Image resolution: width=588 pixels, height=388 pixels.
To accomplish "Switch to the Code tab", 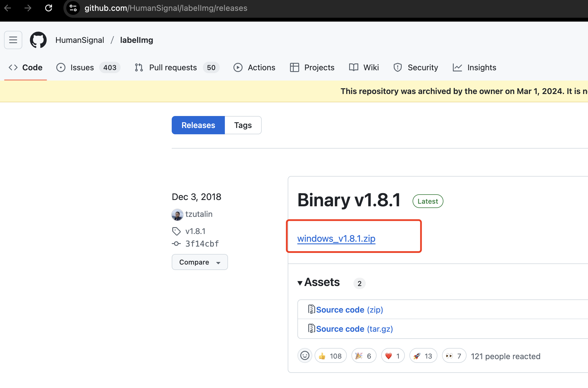I will point(25,67).
